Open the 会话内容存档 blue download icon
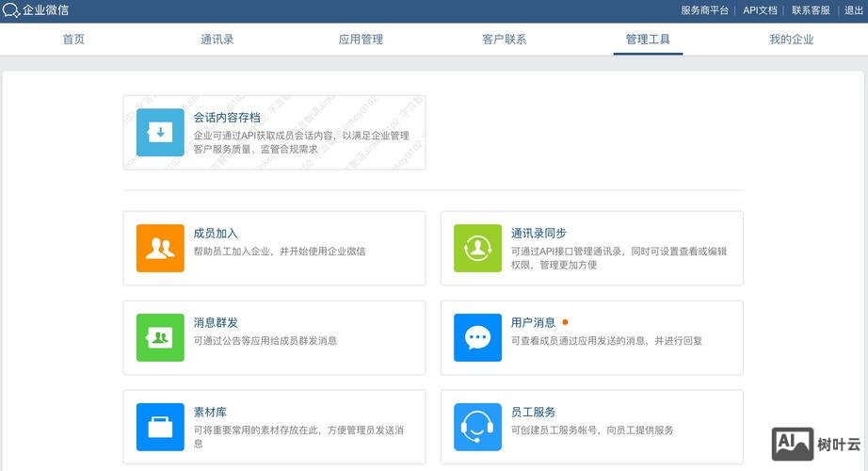Viewport: 868px width, 471px height. click(x=160, y=133)
